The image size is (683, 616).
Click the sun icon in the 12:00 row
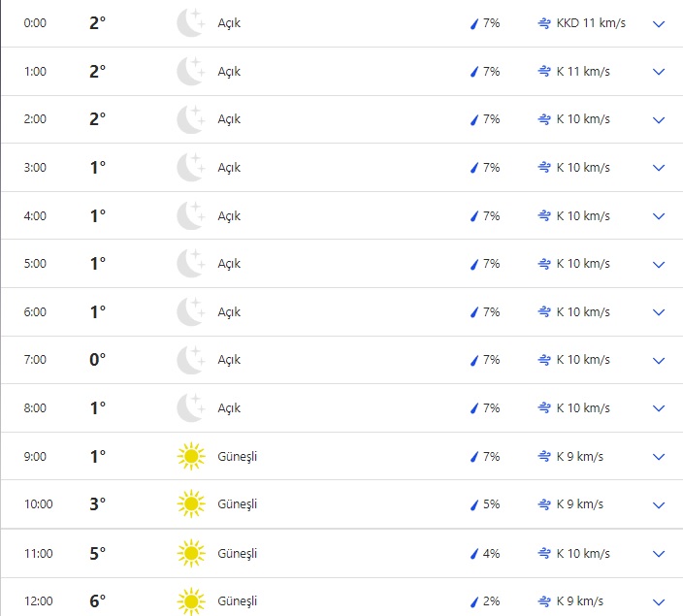click(x=190, y=600)
